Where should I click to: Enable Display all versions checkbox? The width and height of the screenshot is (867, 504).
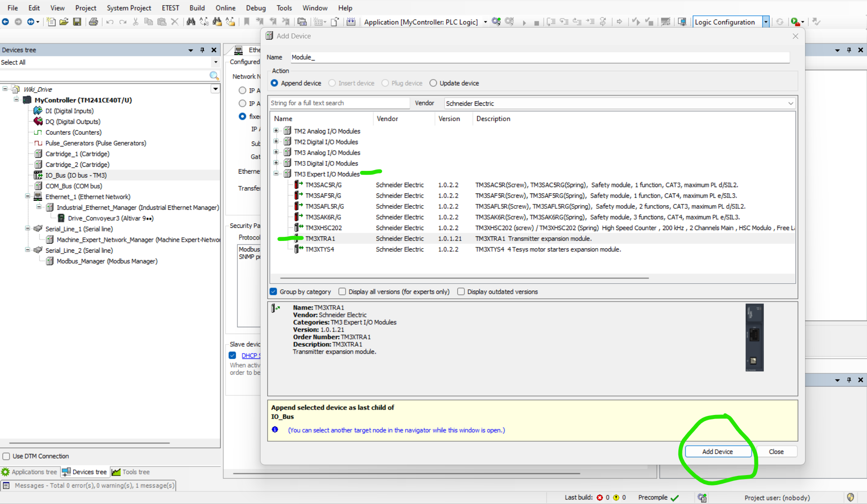coord(342,292)
